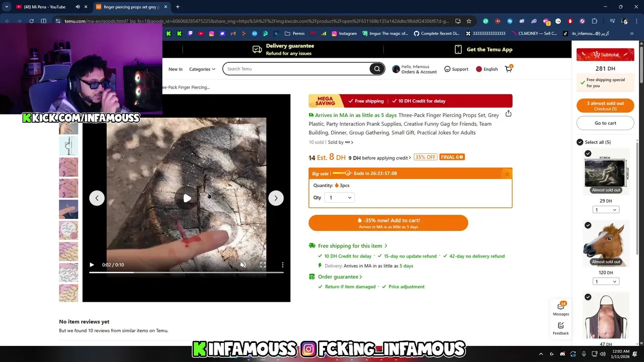Open GitHub Complete Recent Di... bookmark
This screenshot has height=362, width=644.
436,34
